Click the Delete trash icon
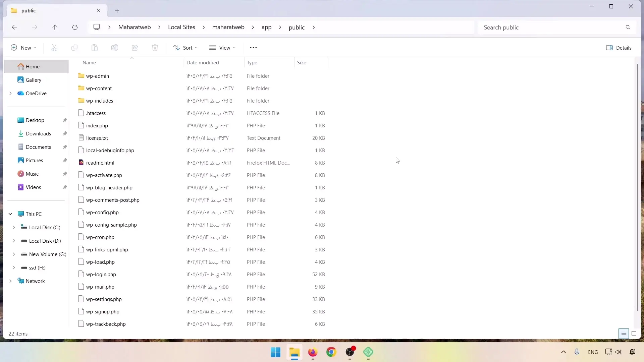 tap(155, 48)
